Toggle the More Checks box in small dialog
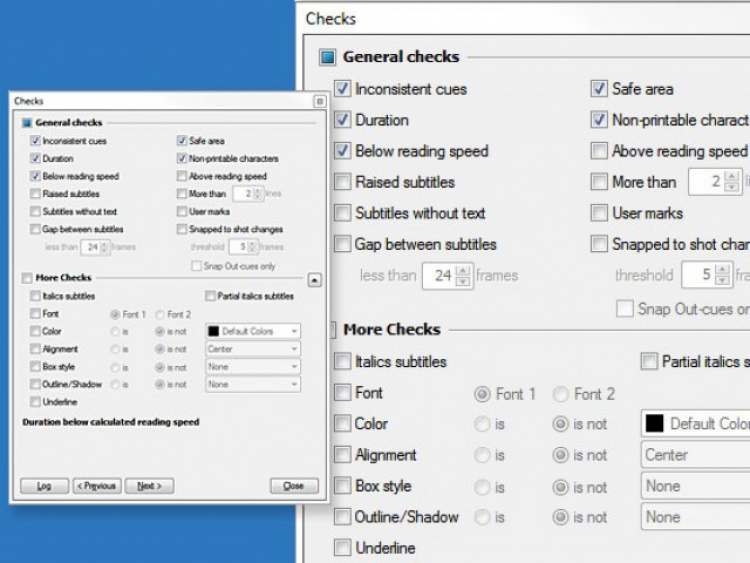 27,278
